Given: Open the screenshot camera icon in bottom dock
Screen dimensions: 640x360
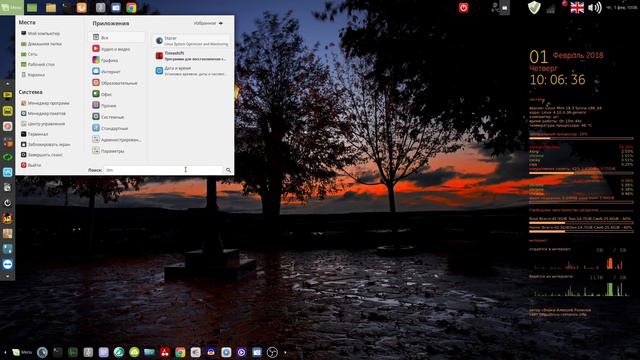Looking at the screenshot, I should [257, 352].
